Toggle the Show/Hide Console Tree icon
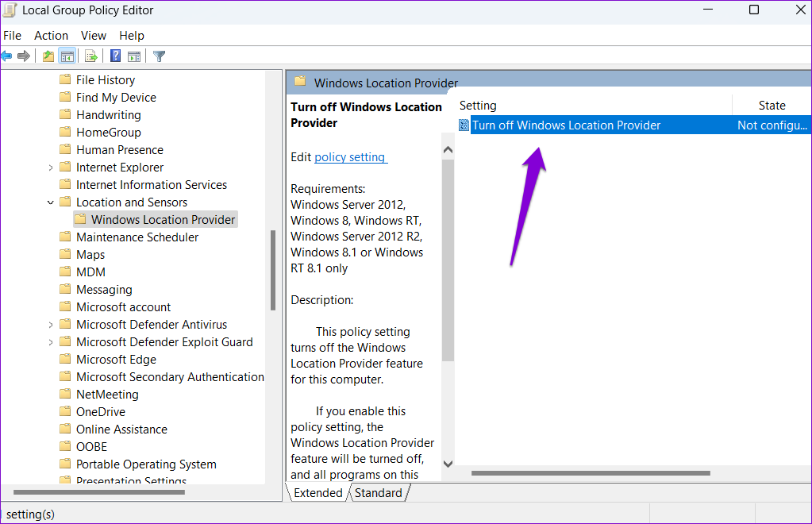 [67, 56]
